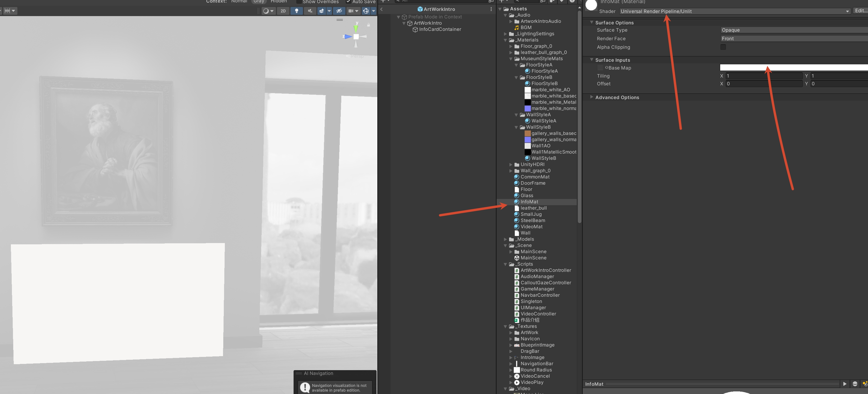Toggle scene audio mute icon
The width and height of the screenshot is (868, 394).
click(310, 11)
